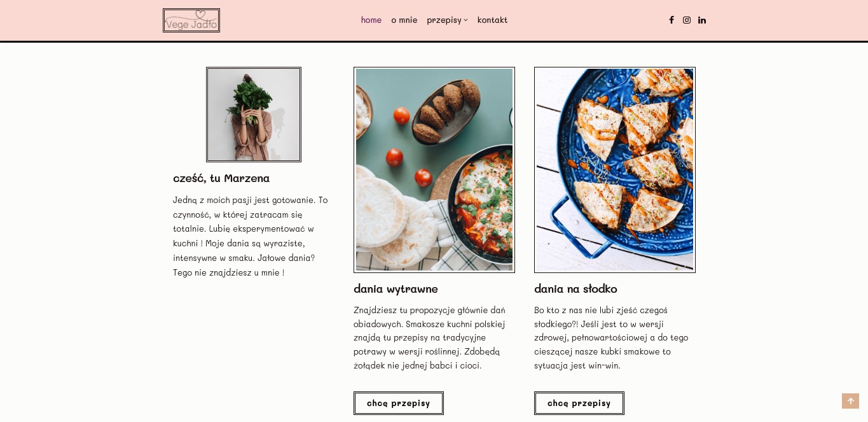Open the Instagram social icon
This screenshot has height=422, width=868.
(687, 20)
